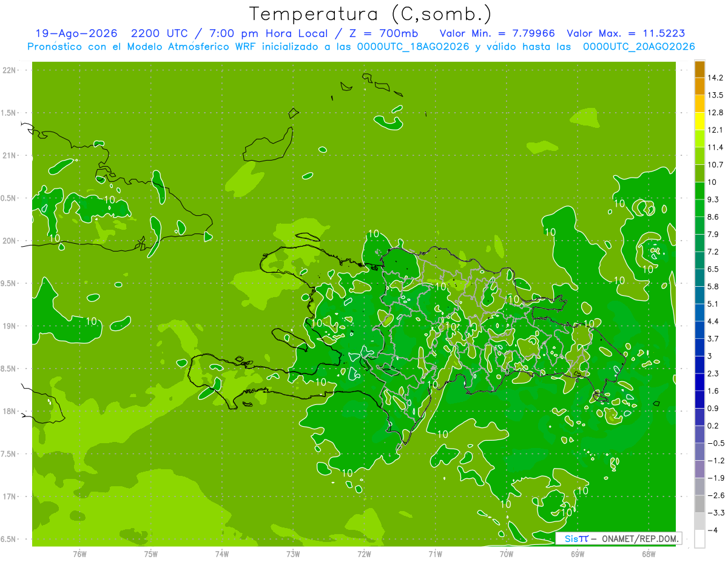Pick the dark blue colorbar segment between 2.3 and 1.6
The image size is (728, 562).
[699, 383]
